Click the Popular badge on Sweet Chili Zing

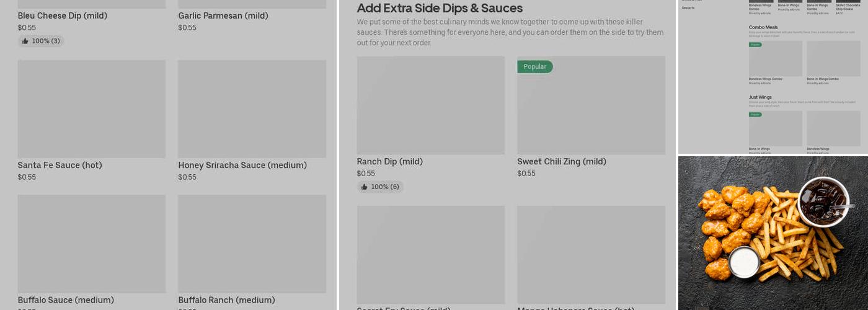pos(534,67)
